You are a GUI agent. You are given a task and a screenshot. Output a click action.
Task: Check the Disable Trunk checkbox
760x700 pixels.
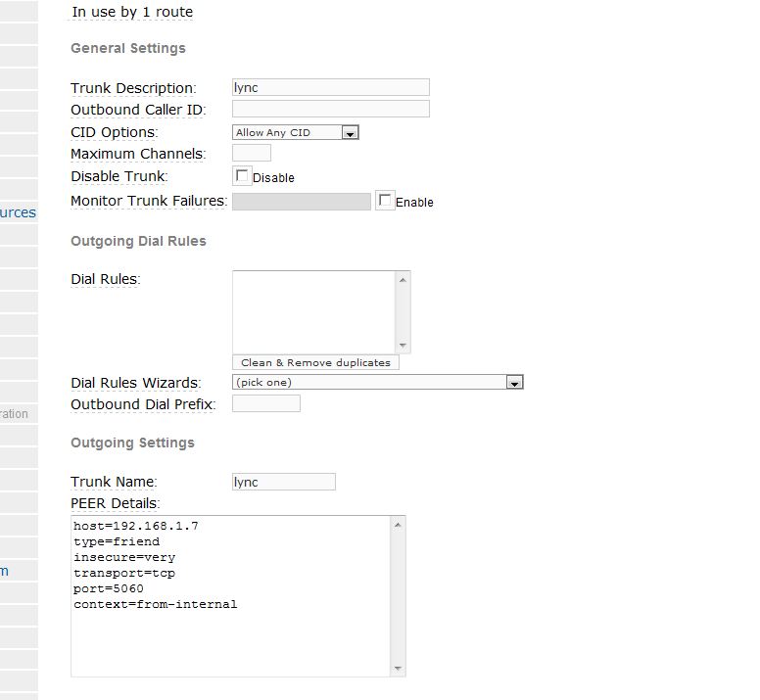(242, 176)
